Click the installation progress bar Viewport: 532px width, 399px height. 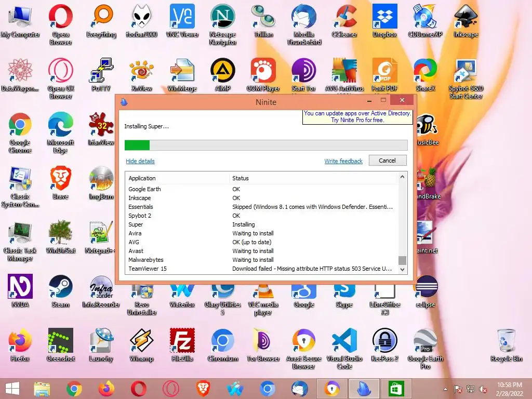coord(266,145)
